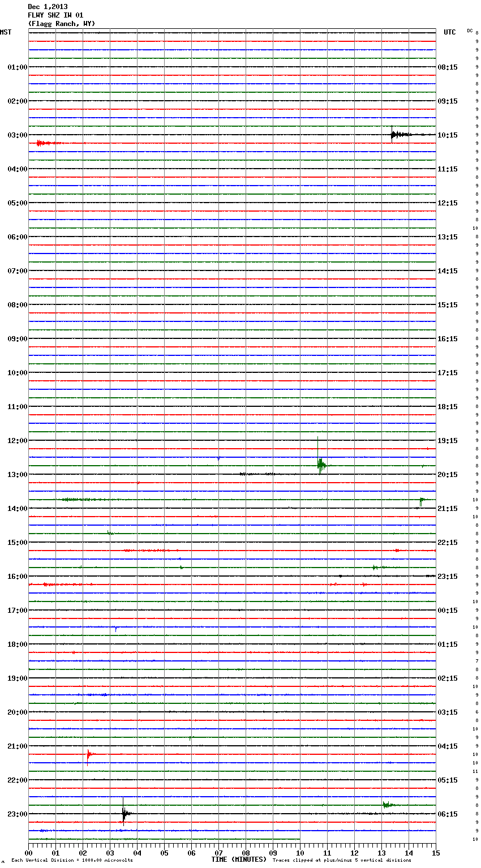Image resolution: width=481 pixels, height=868 pixels.
Task: Click minute 03 on the time axis
Action: click(110, 853)
